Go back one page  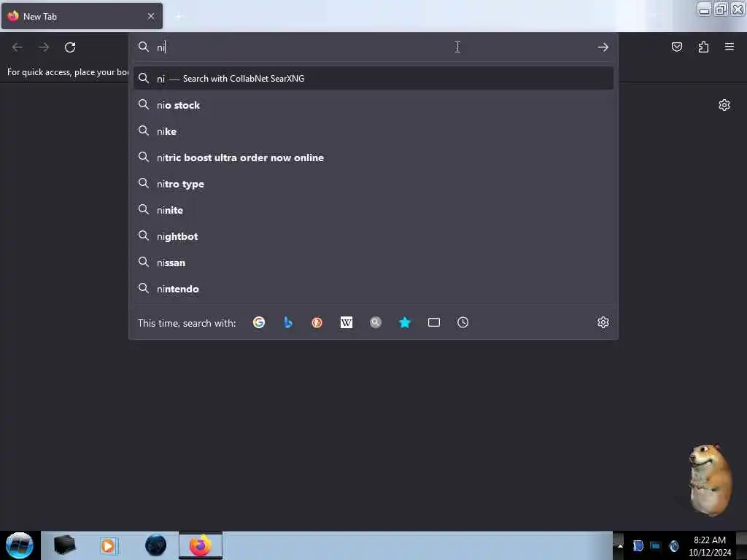pos(18,47)
